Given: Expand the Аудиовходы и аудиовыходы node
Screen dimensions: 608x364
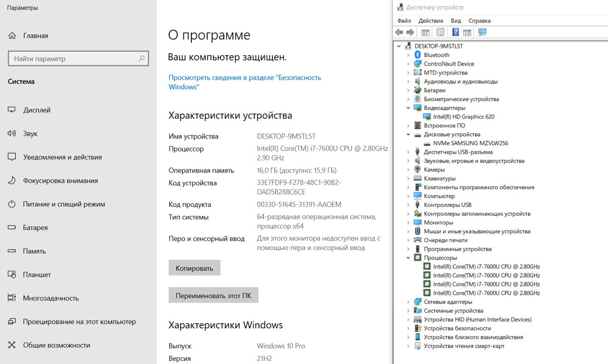Looking at the screenshot, I should pyautogui.click(x=408, y=82).
